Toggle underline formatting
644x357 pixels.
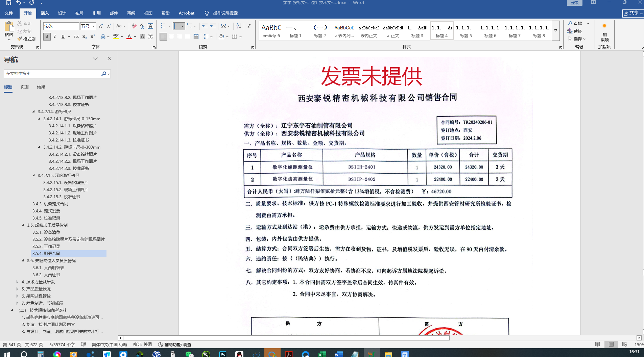63,36
